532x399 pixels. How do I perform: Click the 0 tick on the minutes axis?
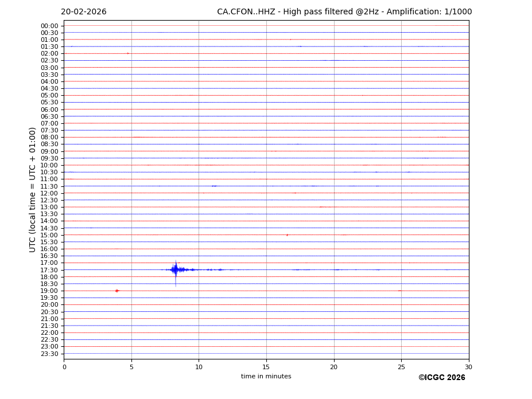(x=64, y=367)
